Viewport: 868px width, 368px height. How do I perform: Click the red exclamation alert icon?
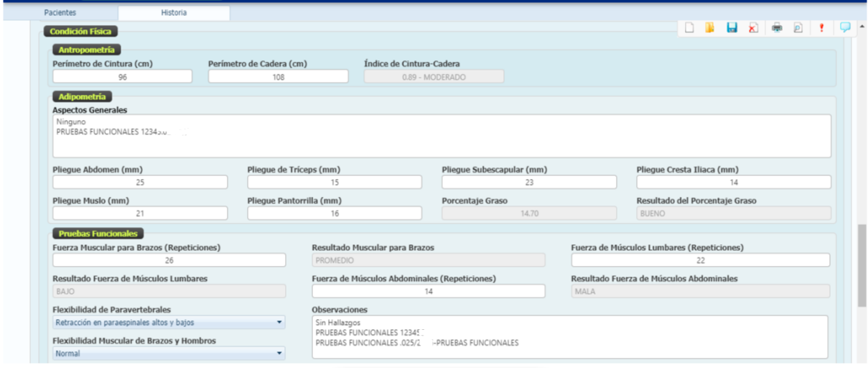(x=821, y=28)
